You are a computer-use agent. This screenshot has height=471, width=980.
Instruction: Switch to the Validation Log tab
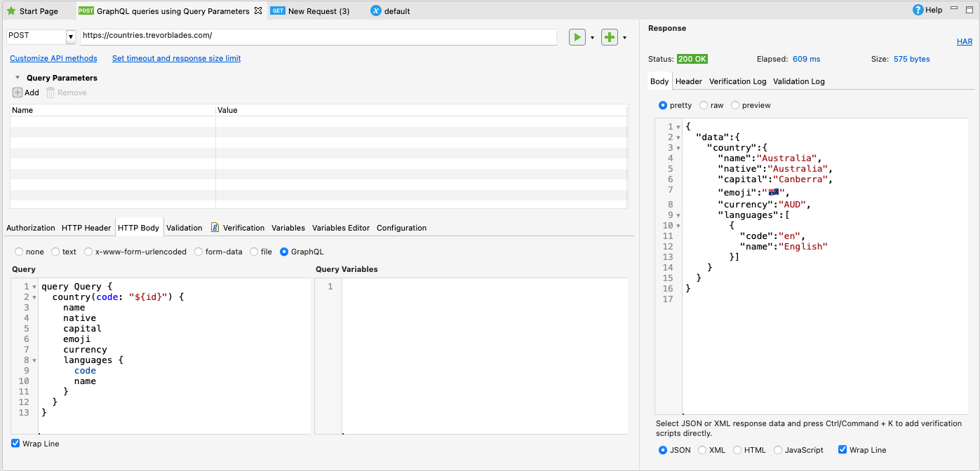[x=798, y=81]
